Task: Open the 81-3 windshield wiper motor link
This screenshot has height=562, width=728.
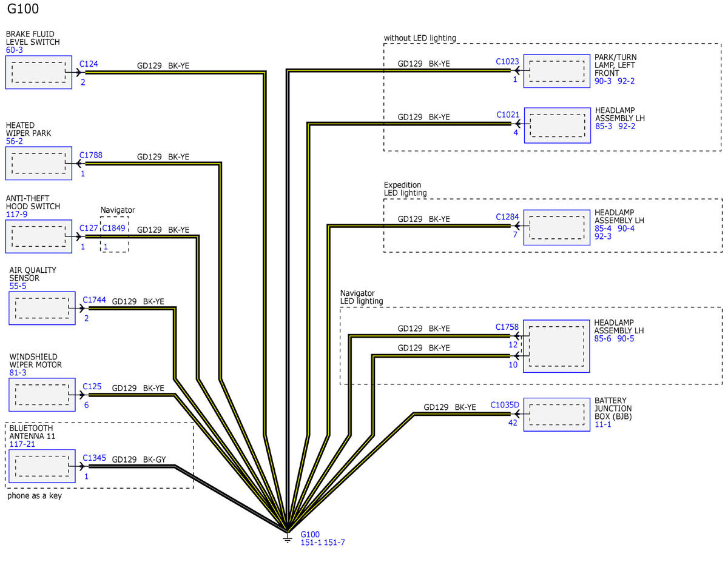Action: pyautogui.click(x=18, y=373)
